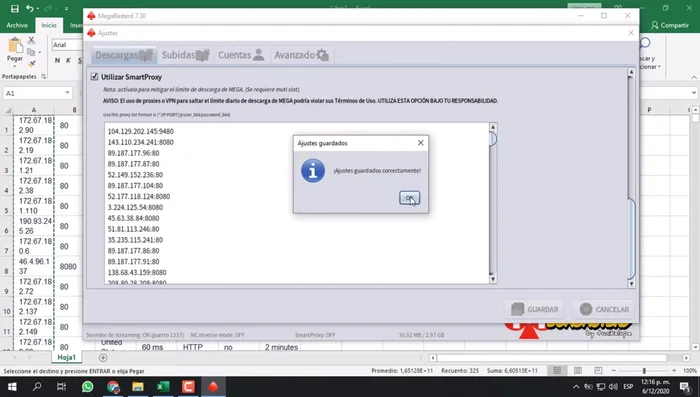Open the Subidas settings tab

click(x=185, y=55)
